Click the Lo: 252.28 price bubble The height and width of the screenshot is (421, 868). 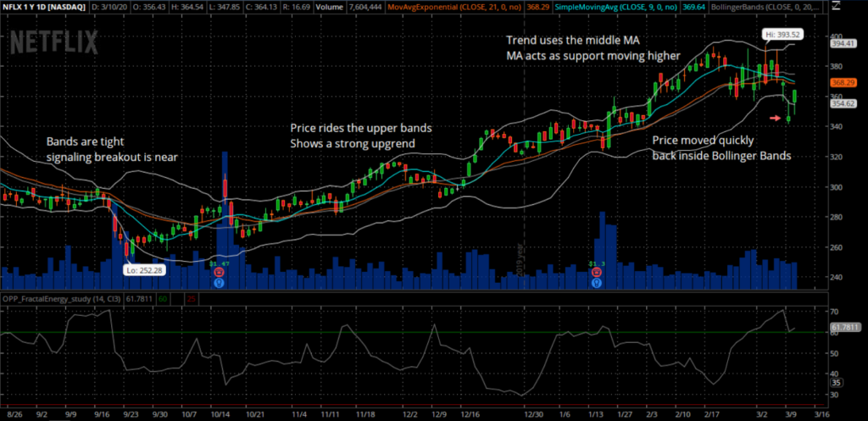[x=144, y=270]
